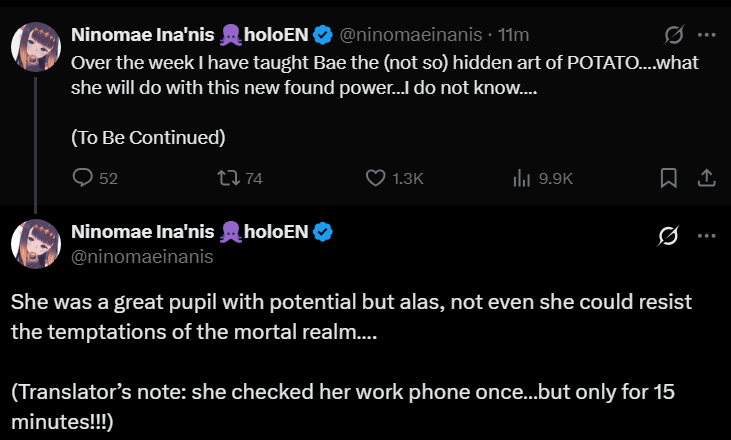
Task: View analytics showing 9.9K views
Action: 522,178
